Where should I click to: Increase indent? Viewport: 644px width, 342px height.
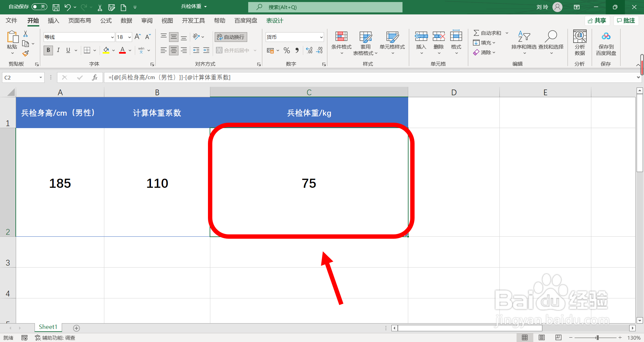[x=206, y=50]
